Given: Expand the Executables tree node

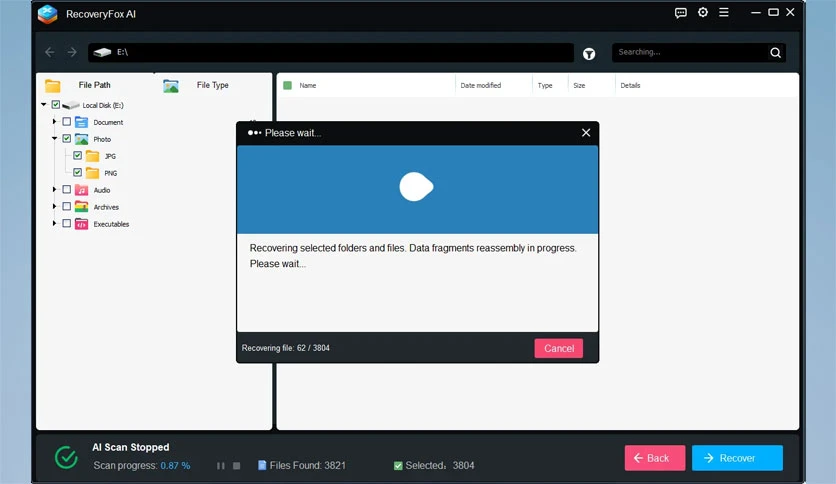Looking at the screenshot, I should click(x=54, y=223).
